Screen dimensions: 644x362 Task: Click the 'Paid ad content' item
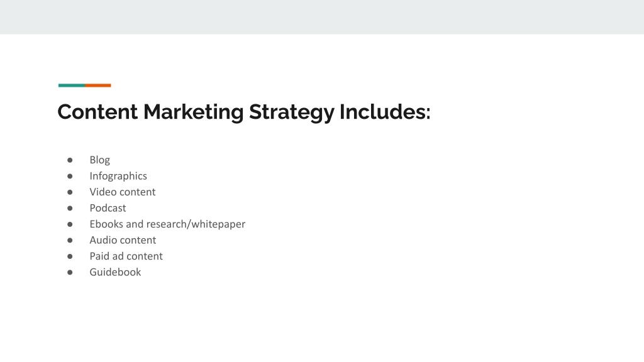126,256
